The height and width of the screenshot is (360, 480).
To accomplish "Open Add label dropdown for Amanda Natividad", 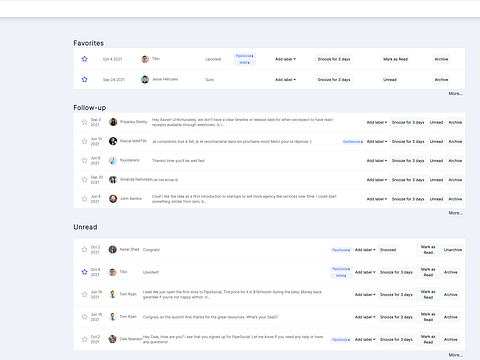I will coord(377,180).
